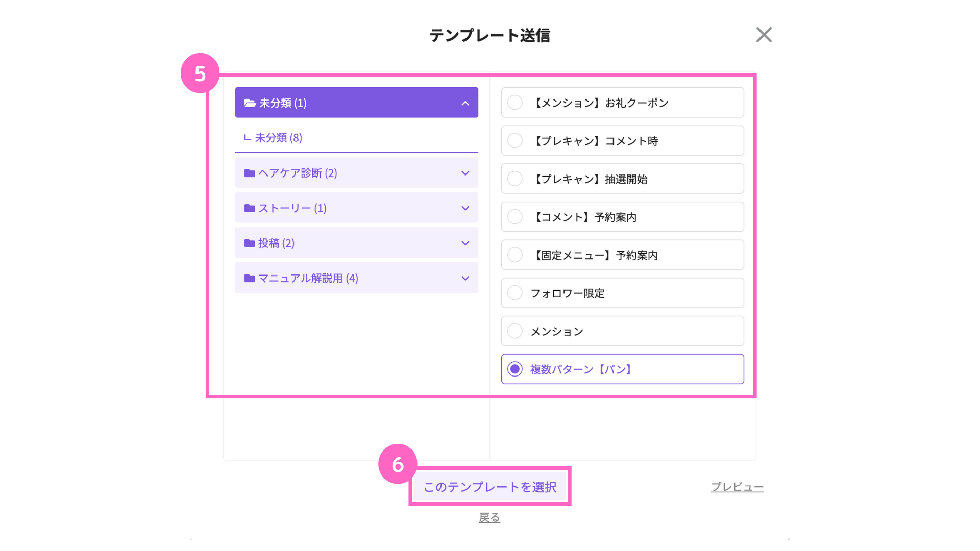Collapse the 未分類 (1) folder chevron

[465, 103]
